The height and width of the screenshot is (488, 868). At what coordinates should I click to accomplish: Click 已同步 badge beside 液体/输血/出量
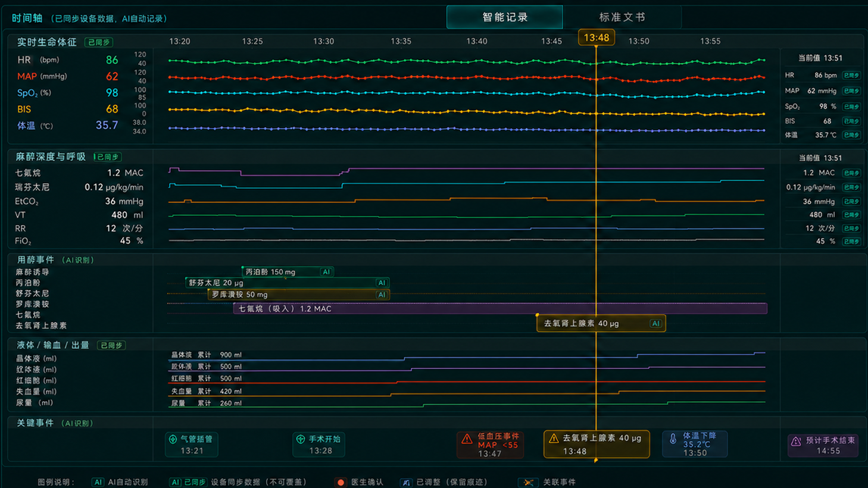pyautogui.click(x=111, y=345)
